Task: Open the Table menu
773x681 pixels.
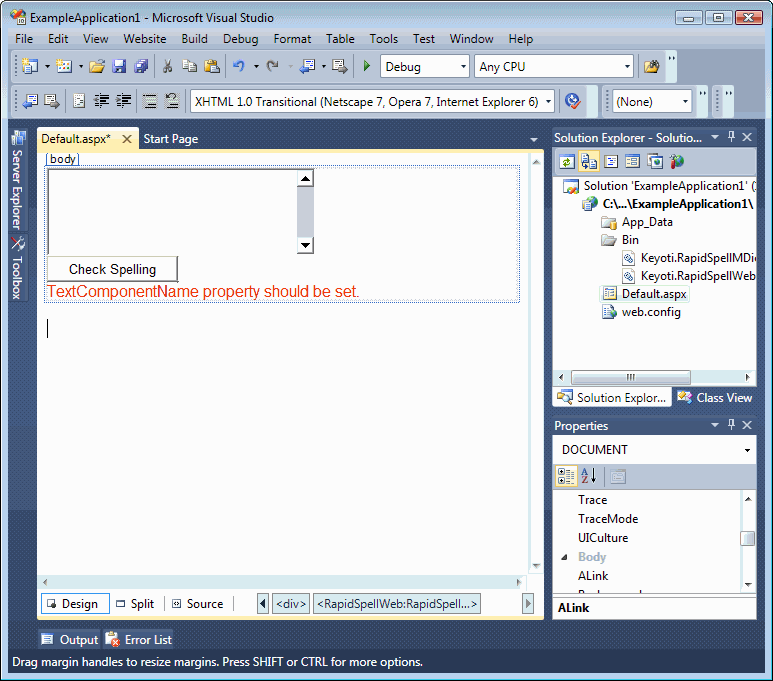Action: point(340,38)
